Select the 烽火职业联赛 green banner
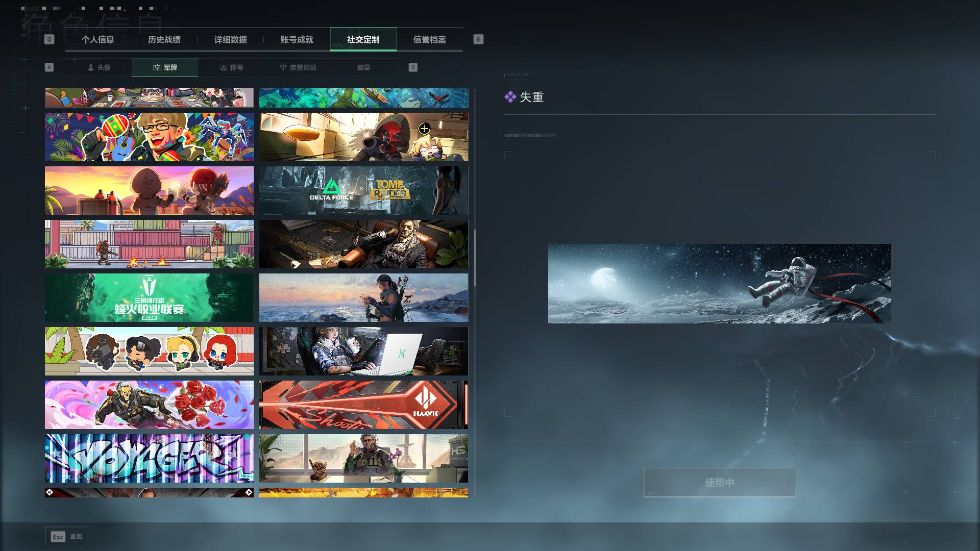The width and height of the screenshot is (980, 551). [x=149, y=297]
